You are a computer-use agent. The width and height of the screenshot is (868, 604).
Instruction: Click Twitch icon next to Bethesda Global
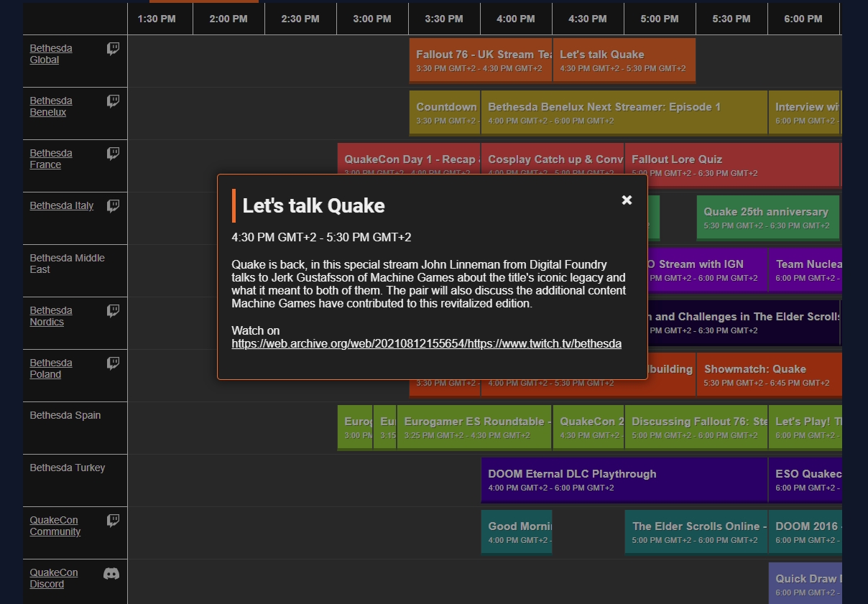(114, 49)
